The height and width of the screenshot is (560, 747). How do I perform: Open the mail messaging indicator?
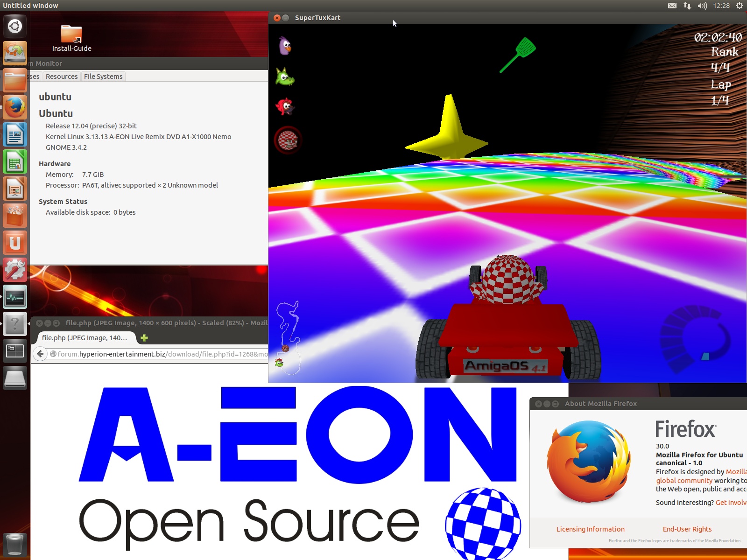[x=672, y=6]
